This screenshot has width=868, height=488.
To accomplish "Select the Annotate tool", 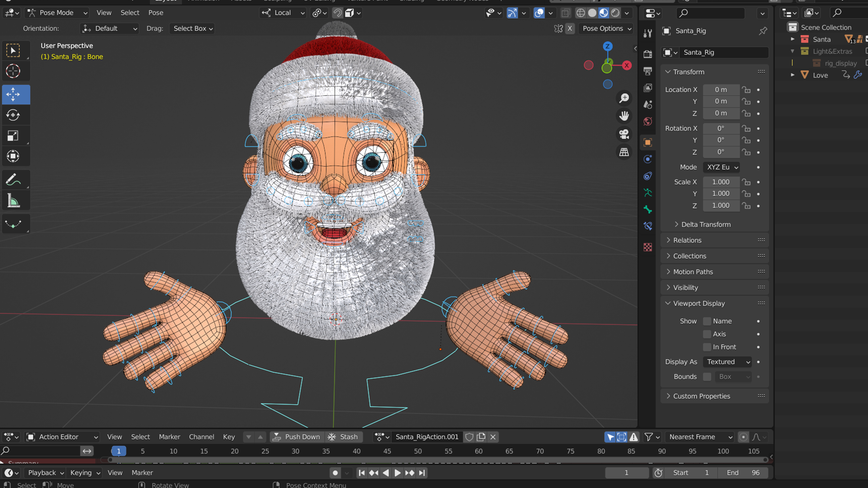I will (13, 180).
